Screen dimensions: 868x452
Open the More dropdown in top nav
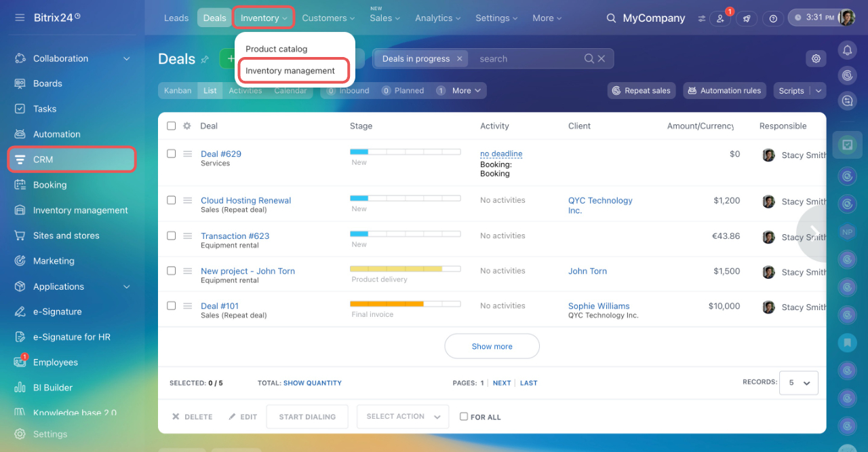click(x=547, y=18)
